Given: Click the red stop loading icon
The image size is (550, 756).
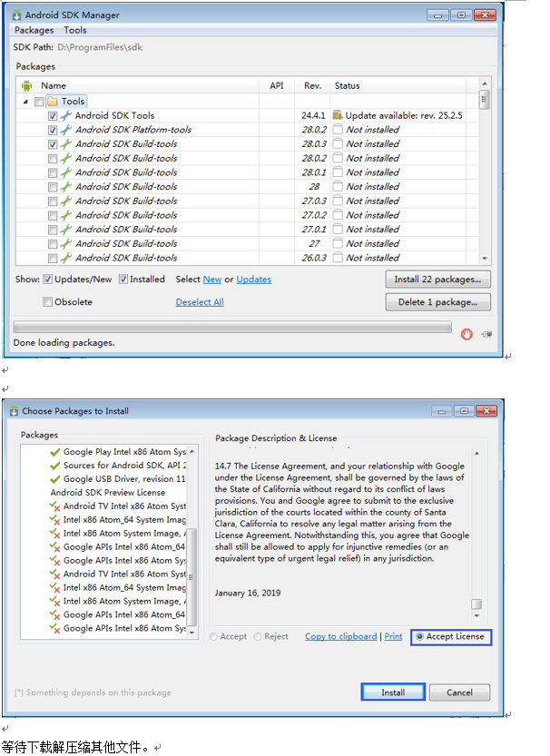Looking at the screenshot, I should (x=467, y=334).
